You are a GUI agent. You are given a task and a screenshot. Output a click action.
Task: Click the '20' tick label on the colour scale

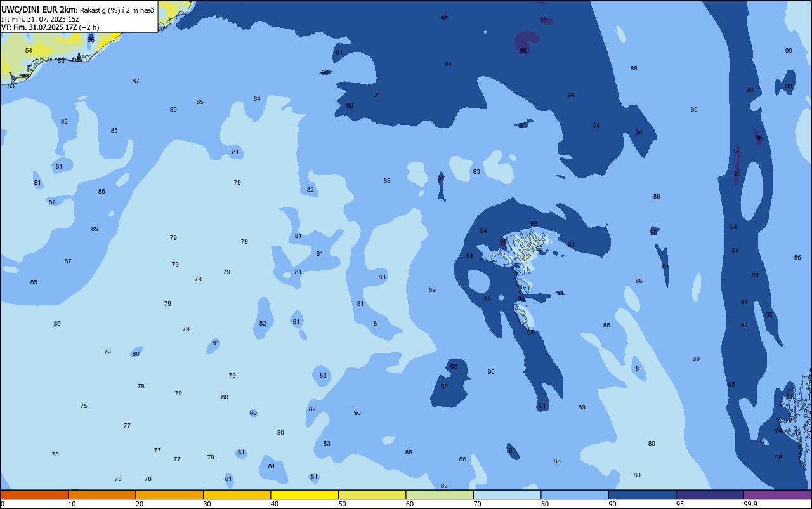140,504
